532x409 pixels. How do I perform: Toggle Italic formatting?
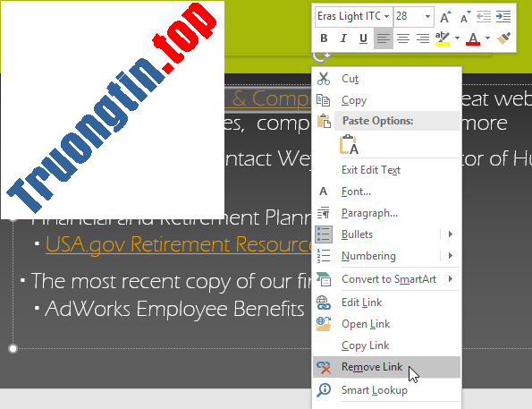[x=343, y=38]
